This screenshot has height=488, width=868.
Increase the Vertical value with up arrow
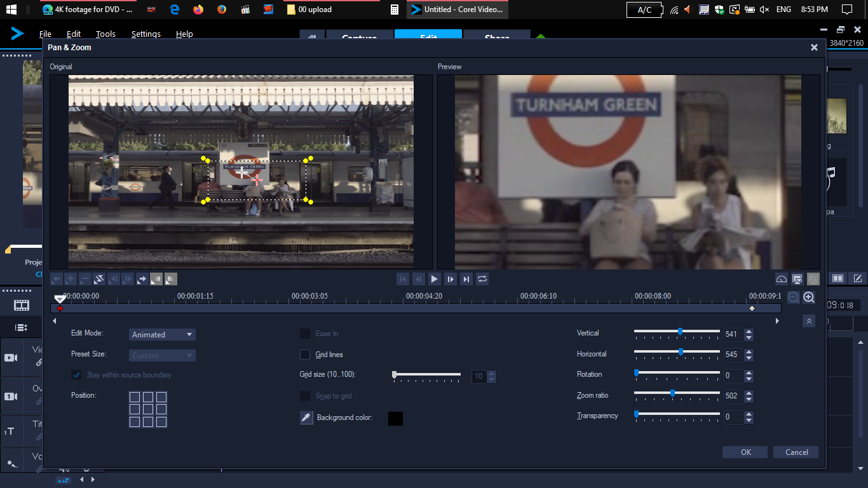coord(749,331)
